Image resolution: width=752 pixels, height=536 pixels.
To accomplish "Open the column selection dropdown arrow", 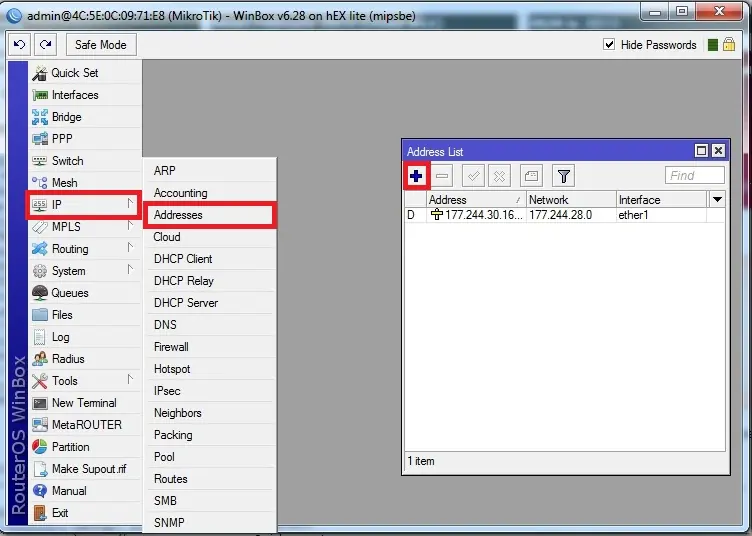I will coord(717,199).
